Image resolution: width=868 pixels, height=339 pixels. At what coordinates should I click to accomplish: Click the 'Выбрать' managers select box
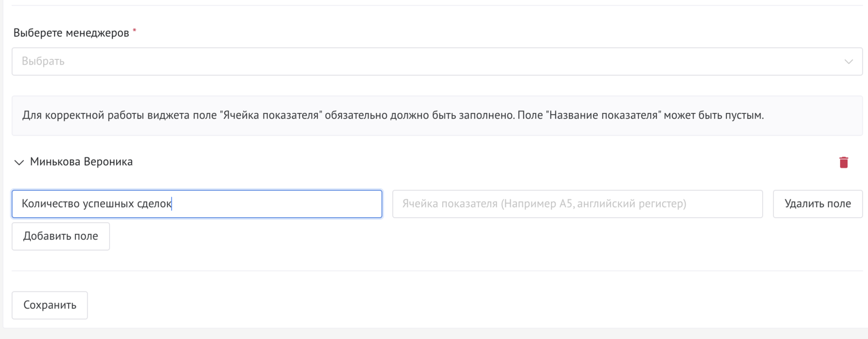pos(437,61)
